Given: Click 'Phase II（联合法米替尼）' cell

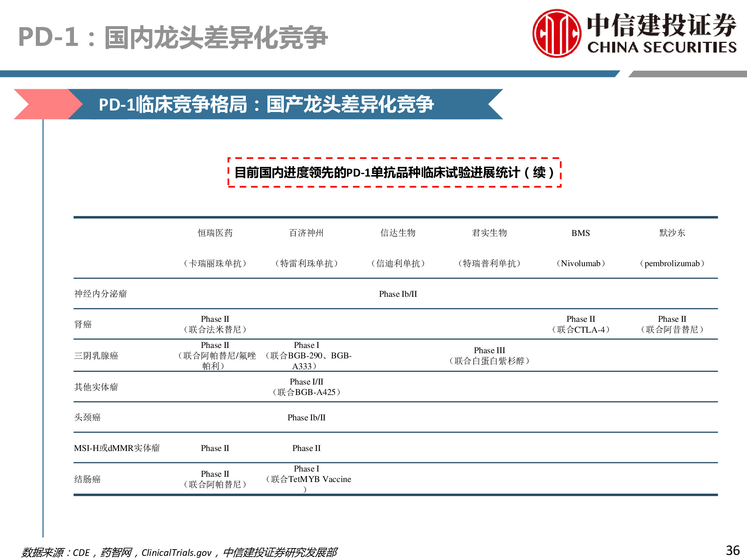Looking at the screenshot, I should tap(215, 324).
